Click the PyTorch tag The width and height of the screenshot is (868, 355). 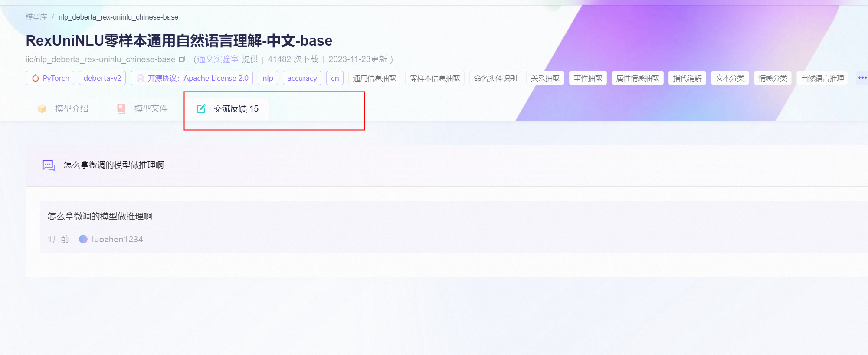tap(50, 78)
